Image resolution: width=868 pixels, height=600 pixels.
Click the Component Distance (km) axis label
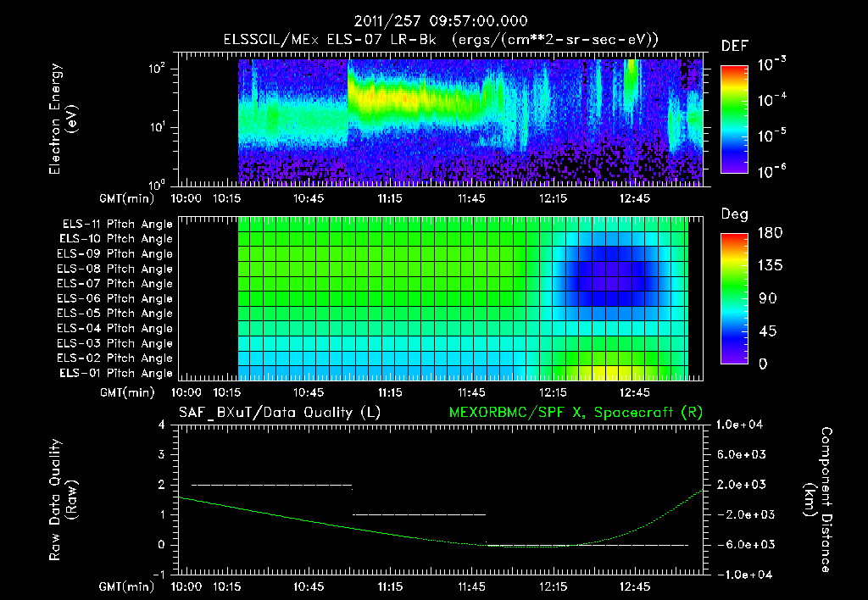point(818,500)
